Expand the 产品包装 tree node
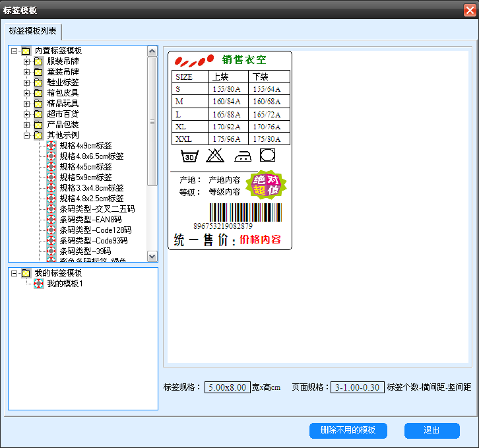Screen dimensions: 479x448 point(27,125)
